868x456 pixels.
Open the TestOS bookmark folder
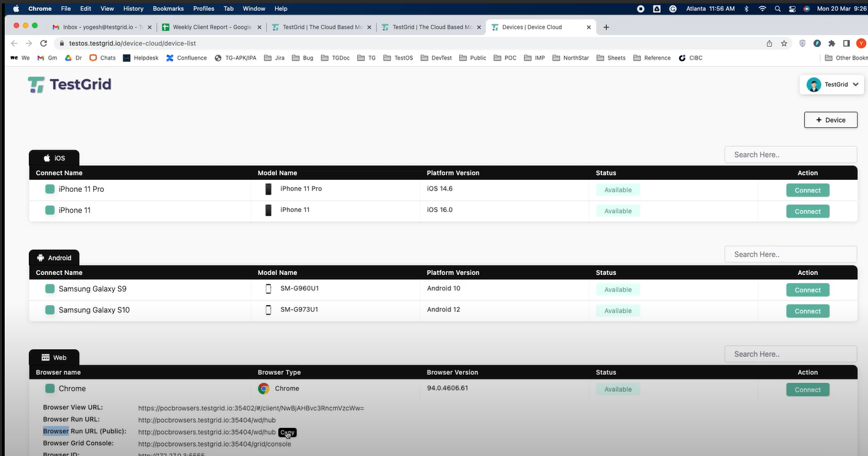coord(398,58)
